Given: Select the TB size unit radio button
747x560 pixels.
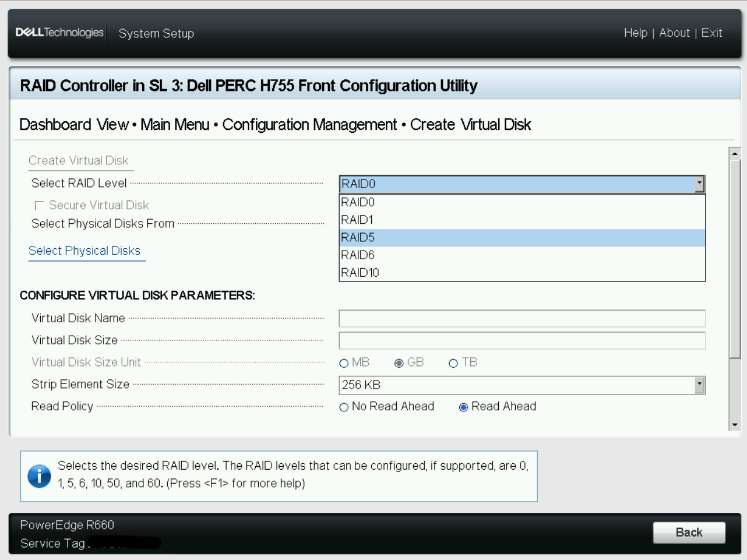Looking at the screenshot, I should click(x=453, y=363).
